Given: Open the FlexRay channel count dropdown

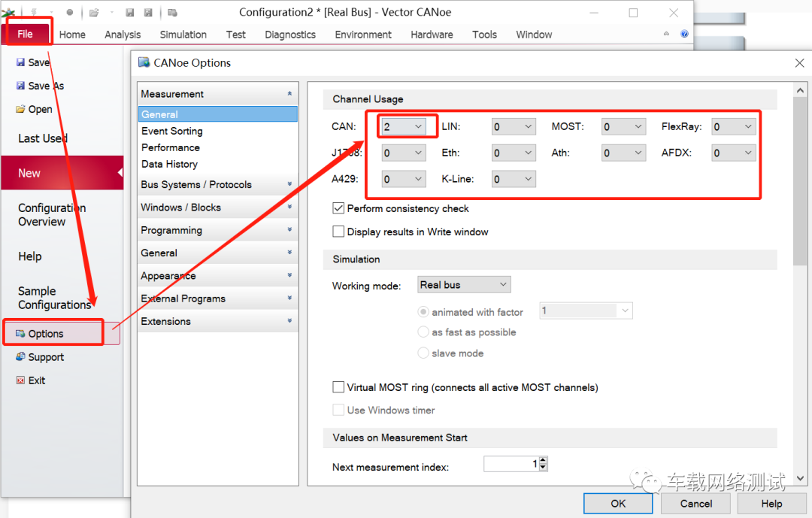Looking at the screenshot, I should click(733, 126).
